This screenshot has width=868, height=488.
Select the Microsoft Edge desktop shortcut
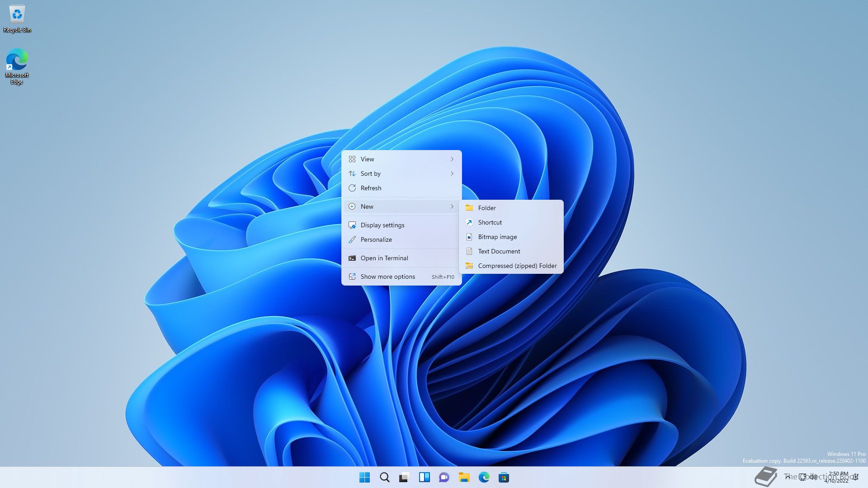[x=17, y=66]
